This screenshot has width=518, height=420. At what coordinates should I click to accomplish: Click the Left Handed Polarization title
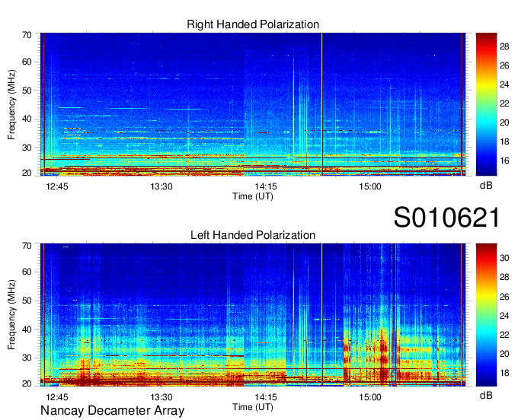click(x=253, y=235)
